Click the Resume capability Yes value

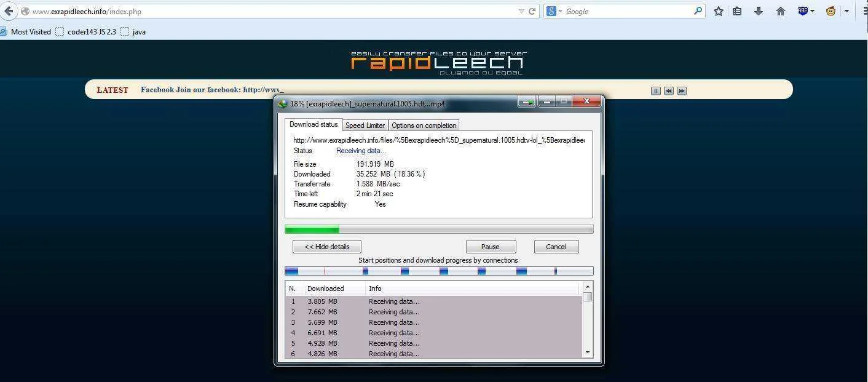click(x=381, y=204)
